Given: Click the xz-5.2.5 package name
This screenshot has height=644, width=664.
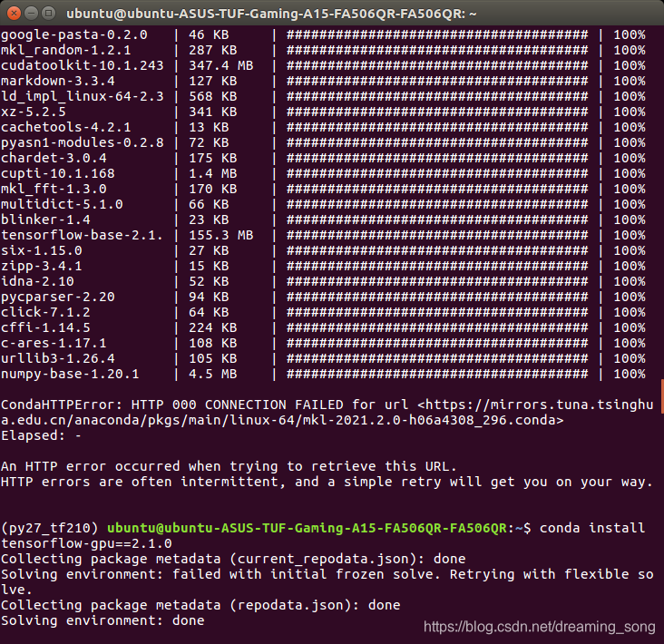Looking at the screenshot, I should coord(34,112).
